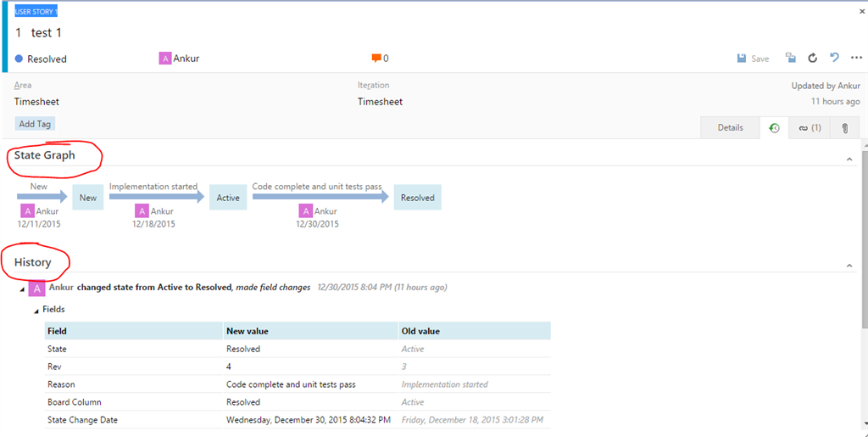Click the title field test 1
This screenshot has width=868, height=437.
click(47, 33)
